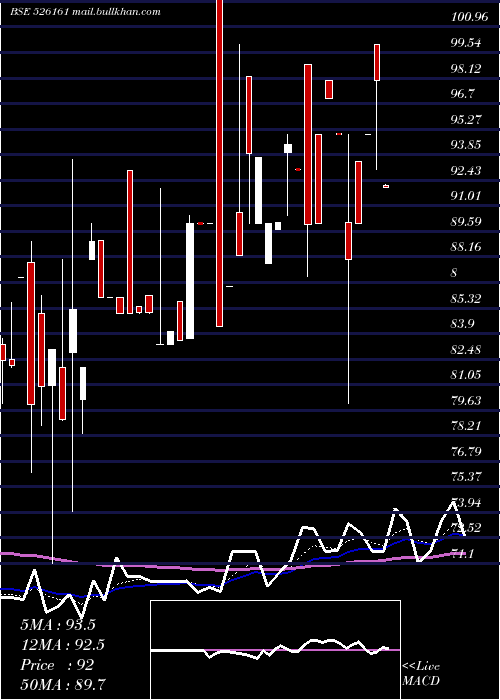This screenshot has width=500, height=700.
Task: Click the 12MA : 92.5 readout
Action: [63, 645]
